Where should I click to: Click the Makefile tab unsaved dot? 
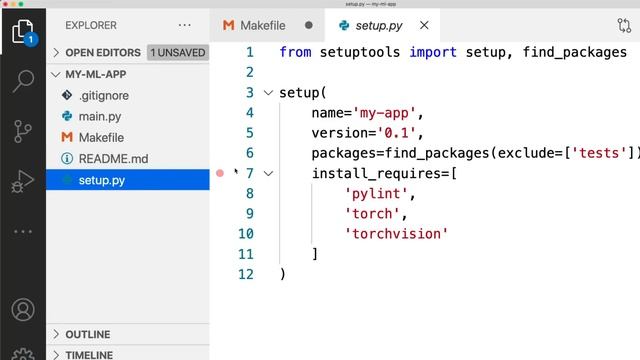pos(309,25)
